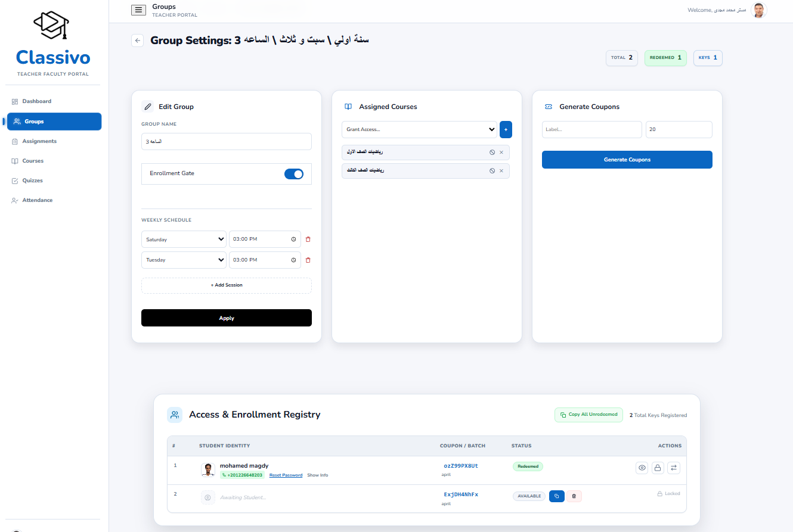793x532 pixels.
Task: Click the Classivo graduation cap logo
Action: click(51, 26)
